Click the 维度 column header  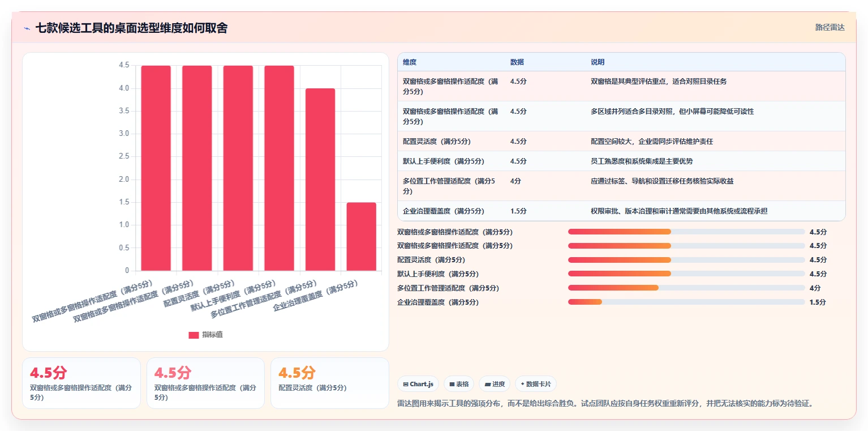[x=410, y=62]
